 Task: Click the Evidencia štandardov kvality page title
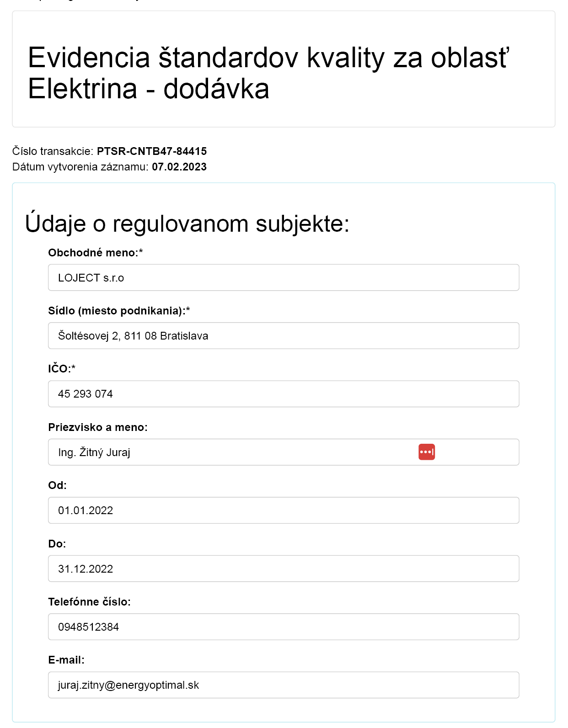(268, 73)
